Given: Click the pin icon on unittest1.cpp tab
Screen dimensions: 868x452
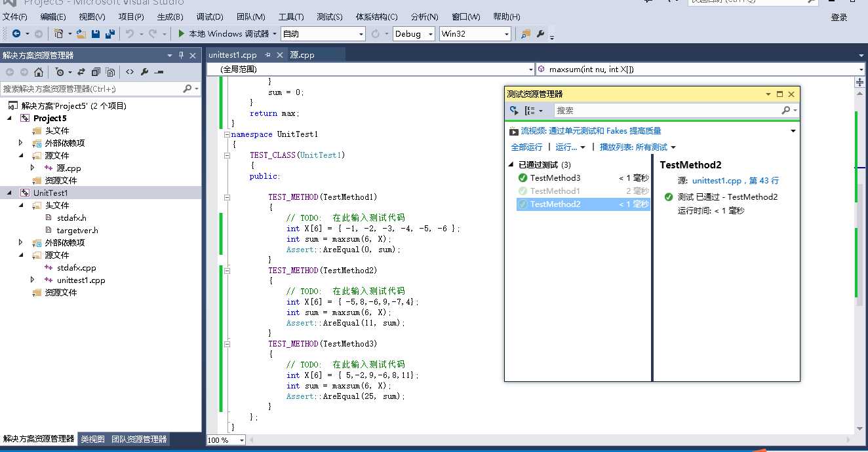Looking at the screenshot, I should (267, 55).
